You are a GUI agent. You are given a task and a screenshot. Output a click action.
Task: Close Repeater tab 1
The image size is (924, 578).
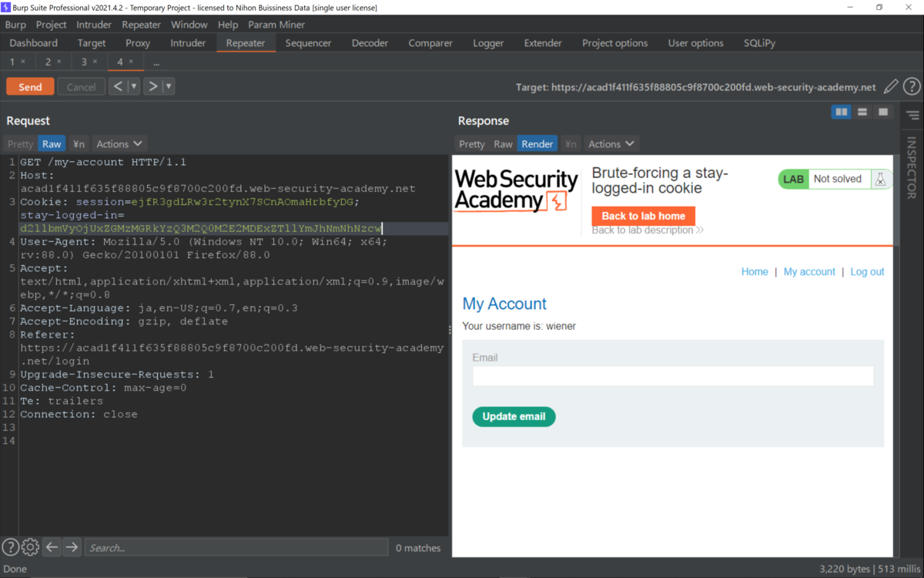pos(23,62)
